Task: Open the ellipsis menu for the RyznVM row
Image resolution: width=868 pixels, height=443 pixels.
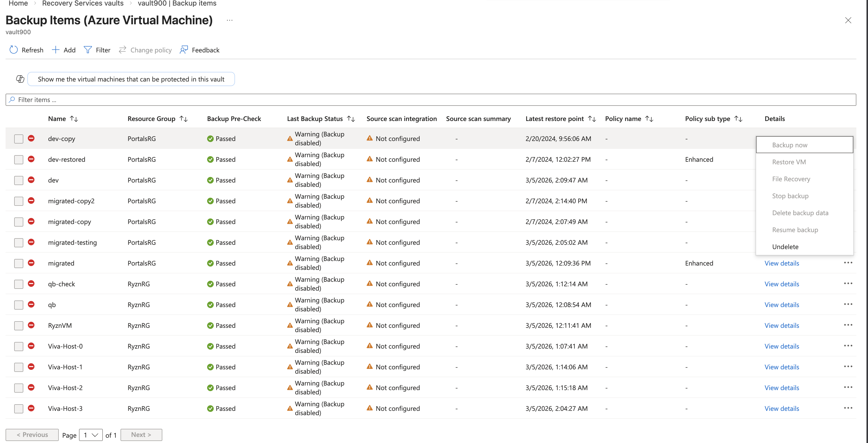Action: click(x=849, y=325)
